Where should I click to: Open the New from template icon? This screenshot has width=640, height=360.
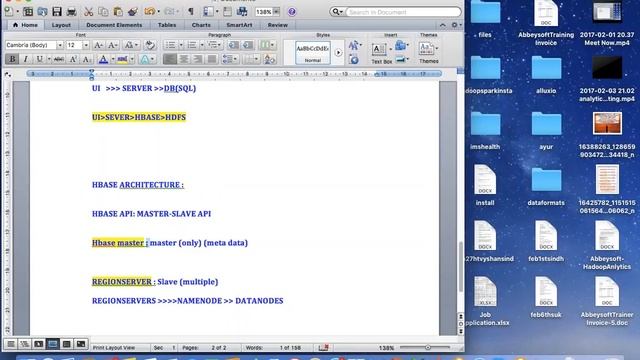tap(28, 11)
